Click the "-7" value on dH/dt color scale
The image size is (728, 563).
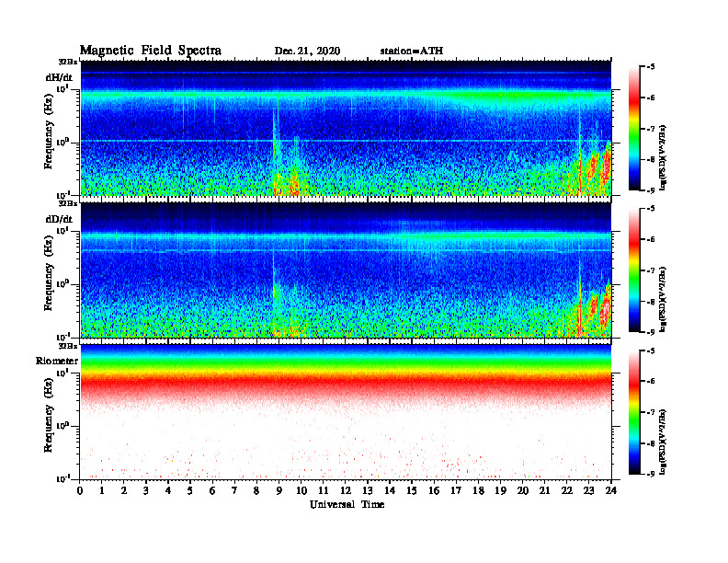(650, 129)
